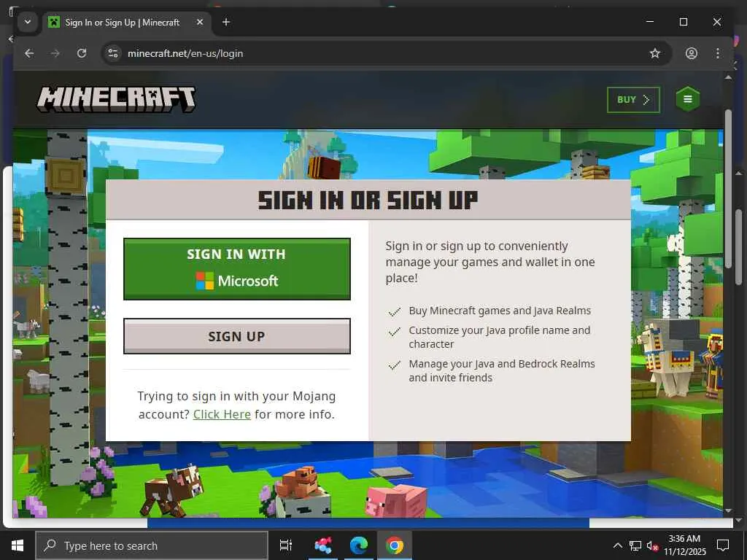Click Sign In With Microsoft button
This screenshot has width=747, height=560.
(237, 268)
